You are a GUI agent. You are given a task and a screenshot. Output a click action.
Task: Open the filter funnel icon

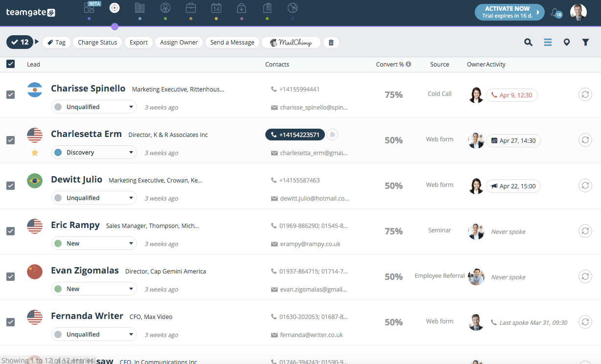[x=585, y=43]
